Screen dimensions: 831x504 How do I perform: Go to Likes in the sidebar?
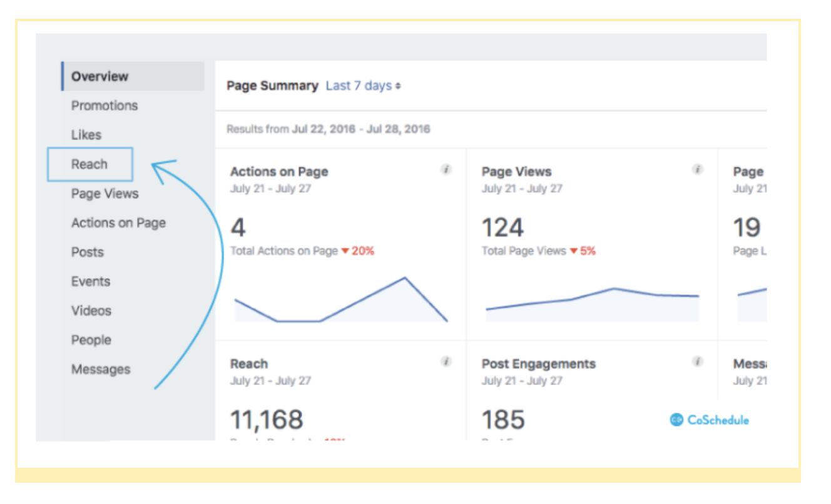(x=86, y=135)
